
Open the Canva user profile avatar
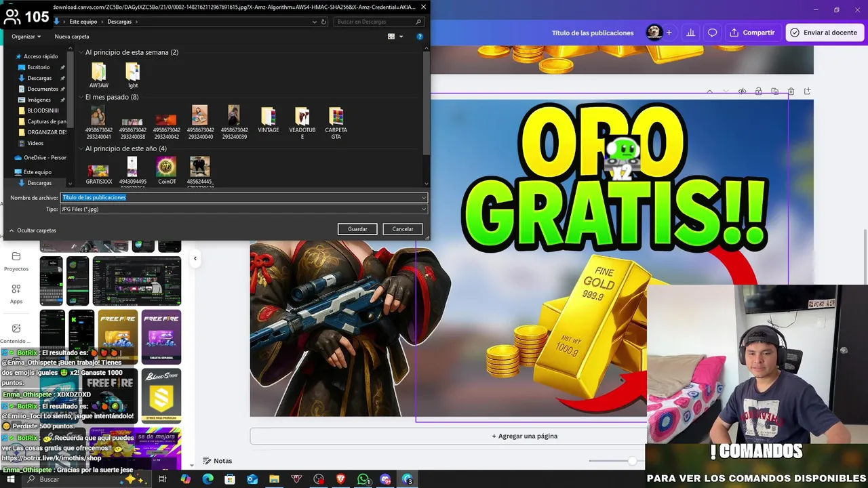[654, 33]
